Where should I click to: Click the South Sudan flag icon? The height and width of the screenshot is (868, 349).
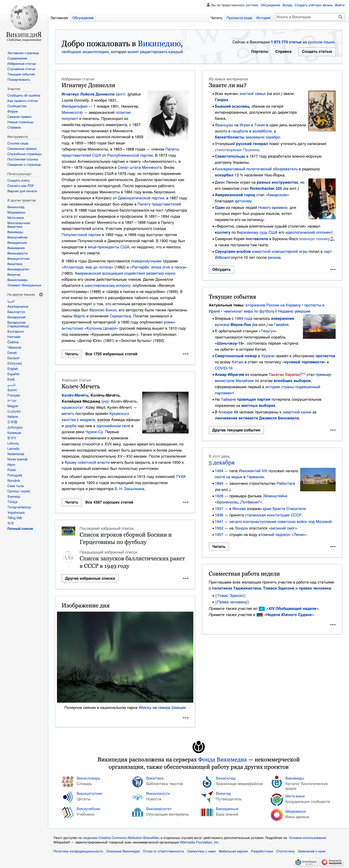(259, 615)
